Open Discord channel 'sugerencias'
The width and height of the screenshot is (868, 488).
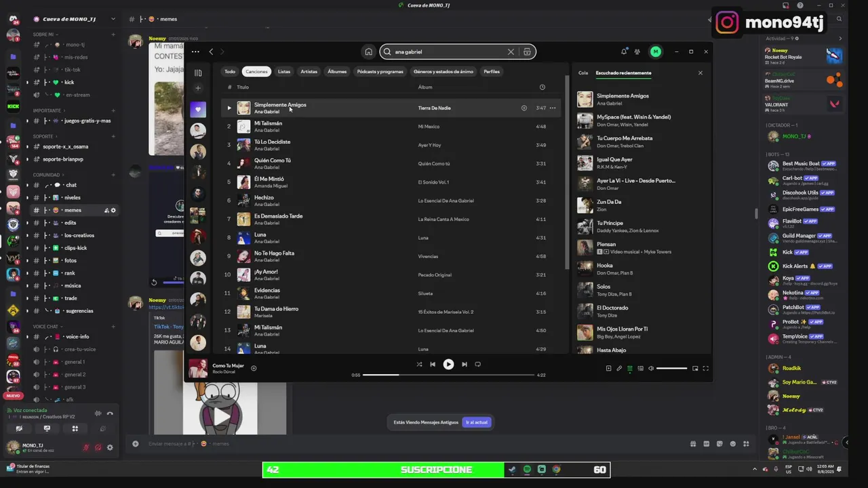(x=79, y=310)
